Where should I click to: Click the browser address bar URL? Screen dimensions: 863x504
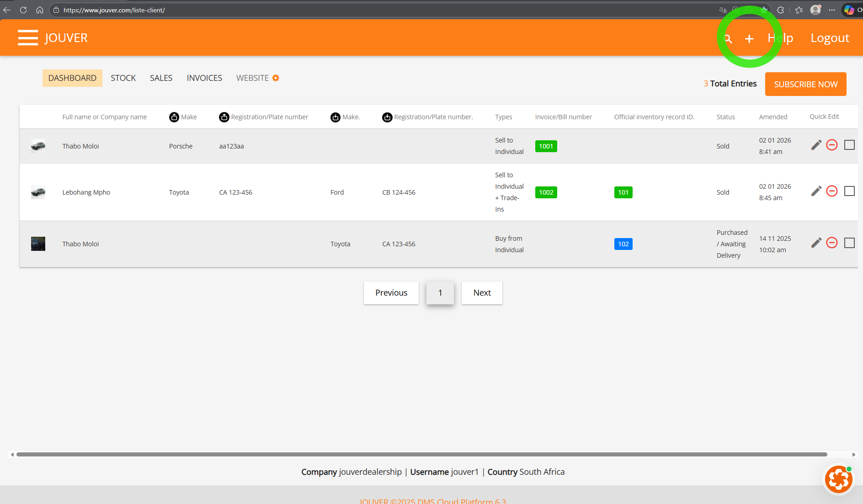[114, 10]
